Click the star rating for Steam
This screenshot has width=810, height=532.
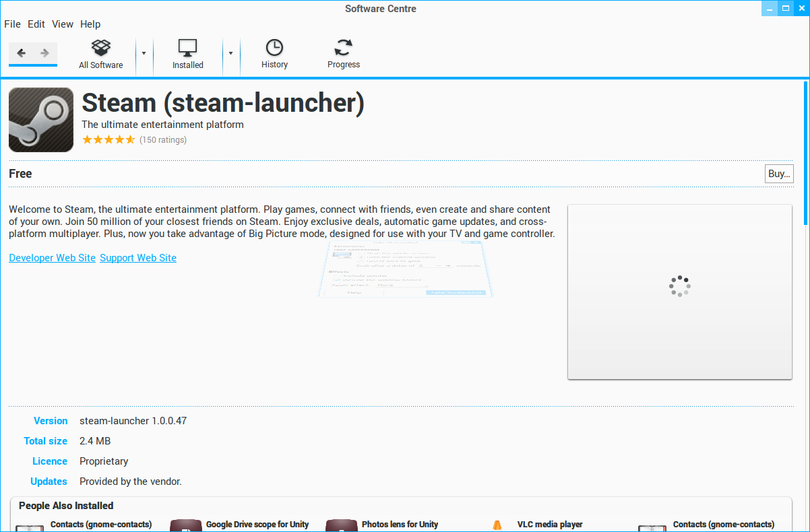[108, 140]
